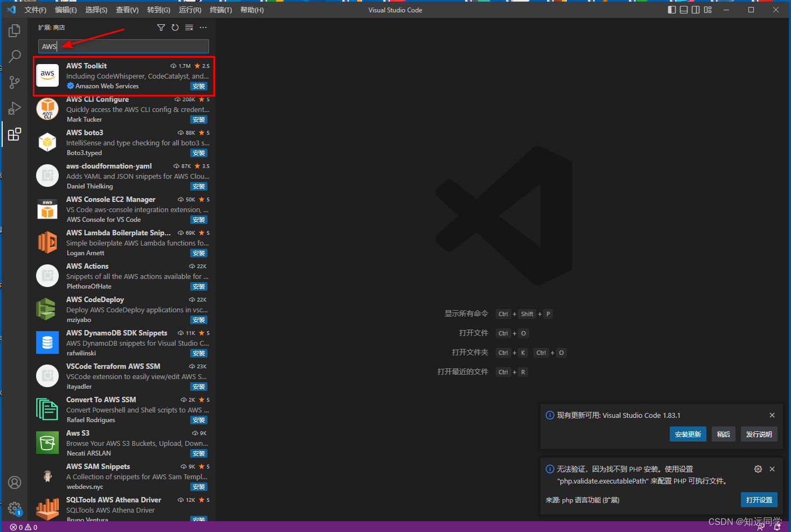Open VSCode Terraform AWS SSM extension title
This screenshot has width=791, height=532.
click(x=113, y=366)
